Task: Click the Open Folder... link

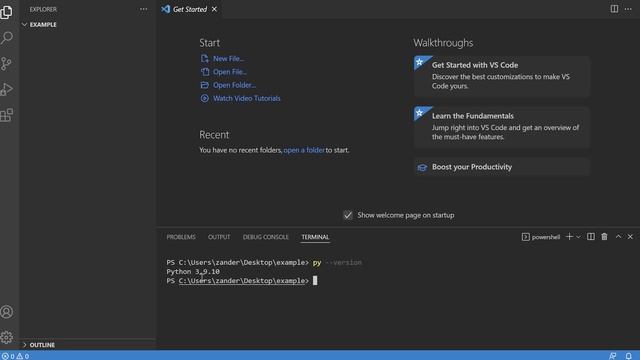Action: (234, 85)
